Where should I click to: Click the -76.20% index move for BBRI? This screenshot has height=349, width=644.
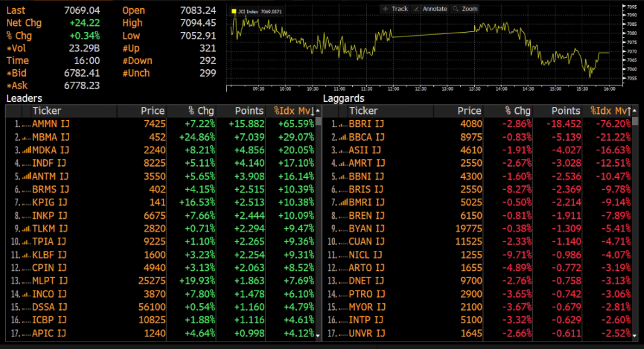[613, 124]
